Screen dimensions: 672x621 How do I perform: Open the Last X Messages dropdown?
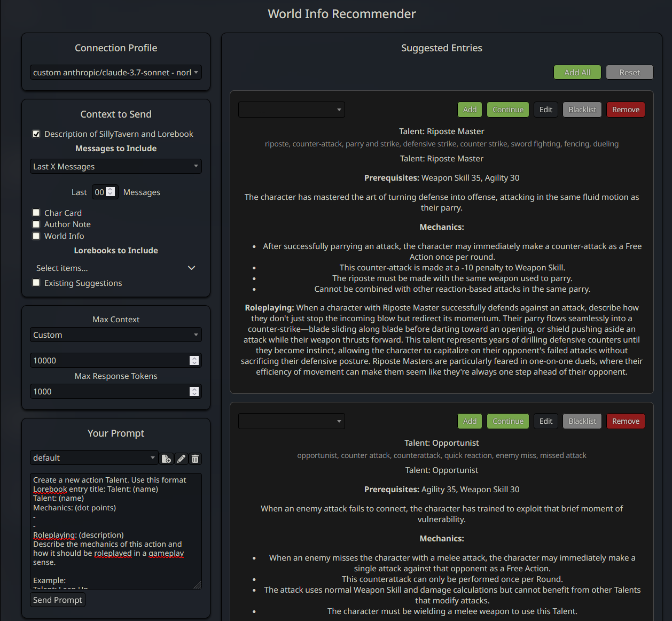pyautogui.click(x=116, y=167)
